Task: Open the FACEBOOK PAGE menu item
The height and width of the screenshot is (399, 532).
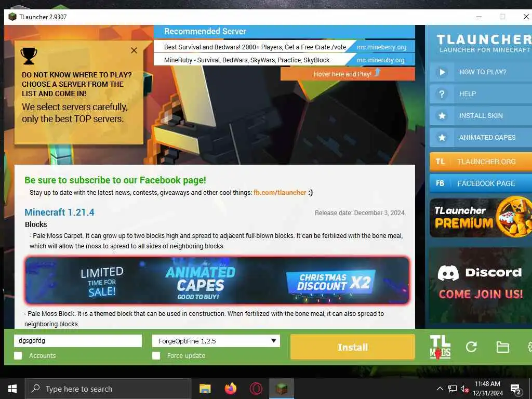Action: tap(481, 183)
